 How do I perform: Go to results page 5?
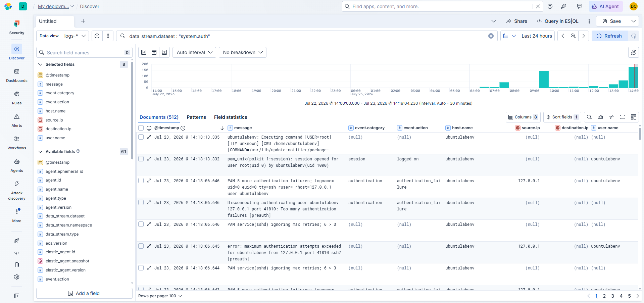[x=629, y=296]
